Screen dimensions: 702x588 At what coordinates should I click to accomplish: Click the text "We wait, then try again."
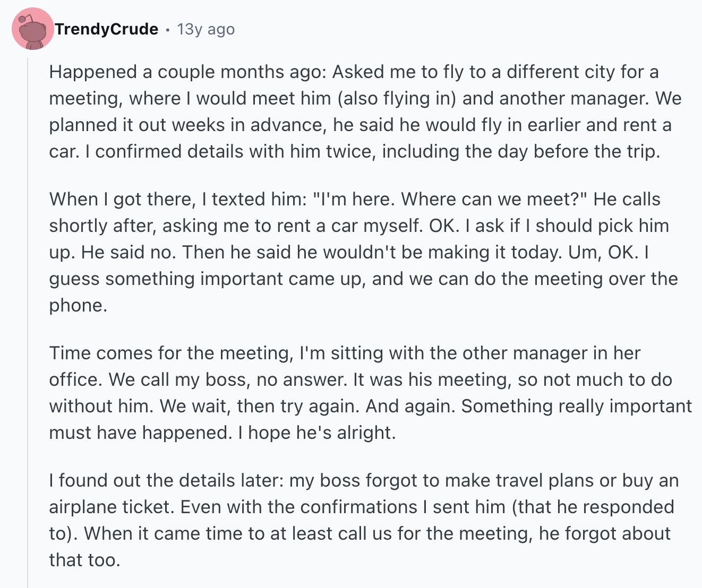tap(260, 407)
